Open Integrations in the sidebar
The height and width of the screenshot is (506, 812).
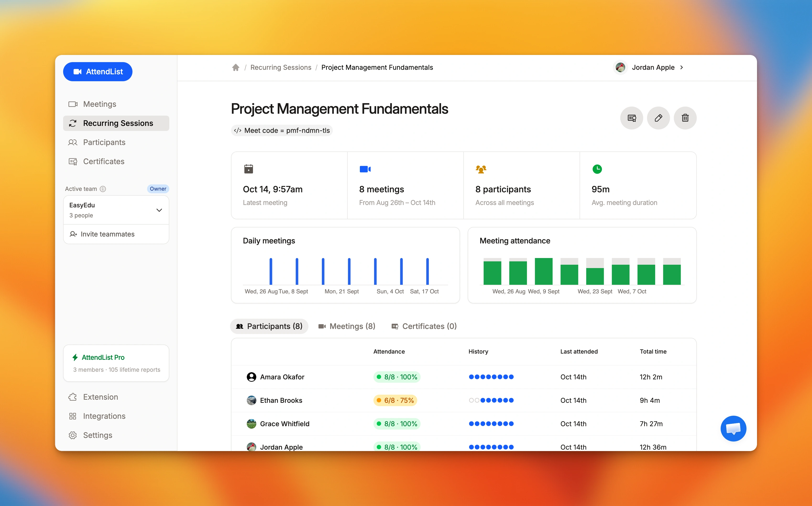coord(116,416)
